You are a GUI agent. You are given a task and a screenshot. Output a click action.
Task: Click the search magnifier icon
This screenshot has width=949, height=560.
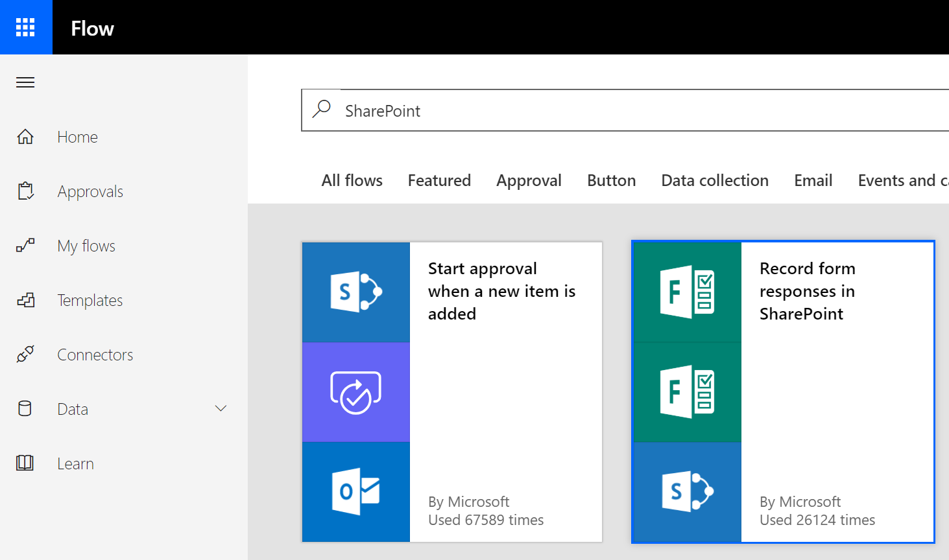tap(322, 109)
